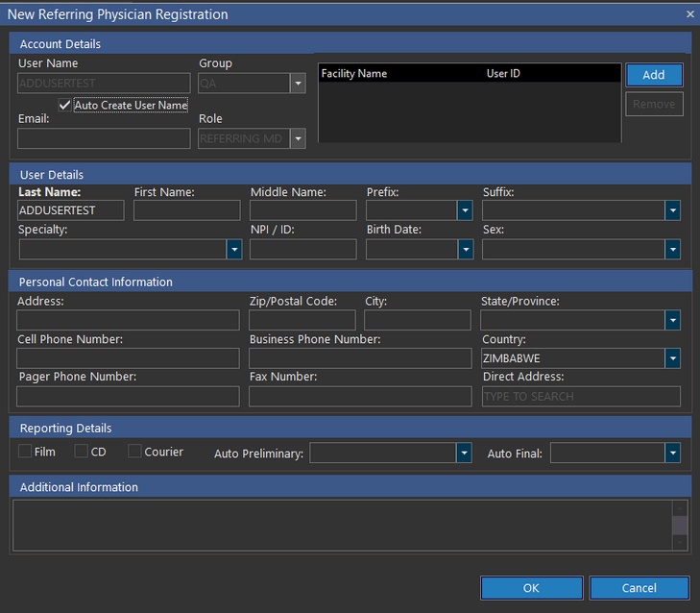Image resolution: width=700 pixels, height=613 pixels.
Task: Enable the Film checkbox
Action: 25,452
